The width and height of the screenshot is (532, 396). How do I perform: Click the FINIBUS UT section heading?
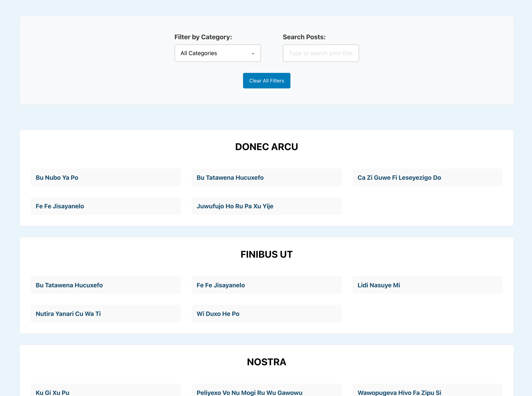click(x=266, y=254)
